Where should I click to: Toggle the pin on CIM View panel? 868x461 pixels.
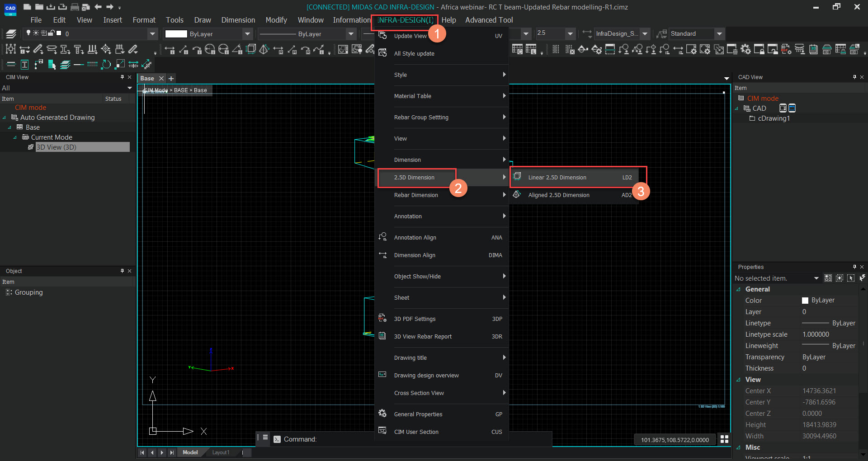(122, 77)
